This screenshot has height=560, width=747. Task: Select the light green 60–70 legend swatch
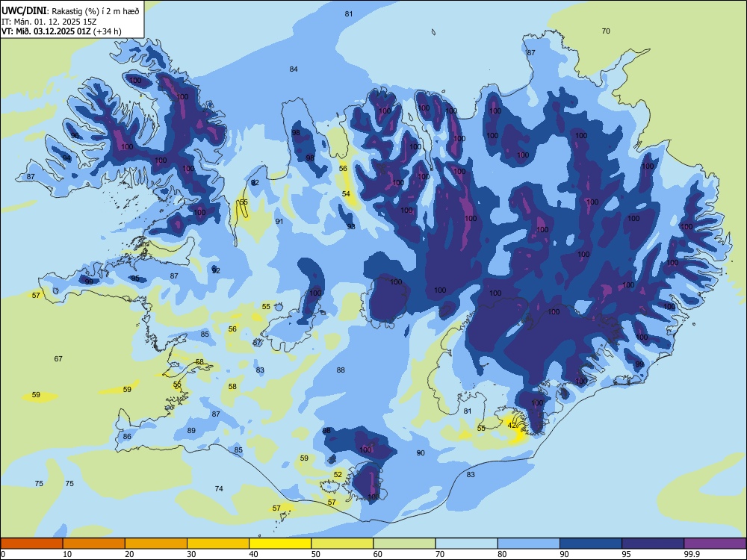pyautogui.click(x=404, y=544)
